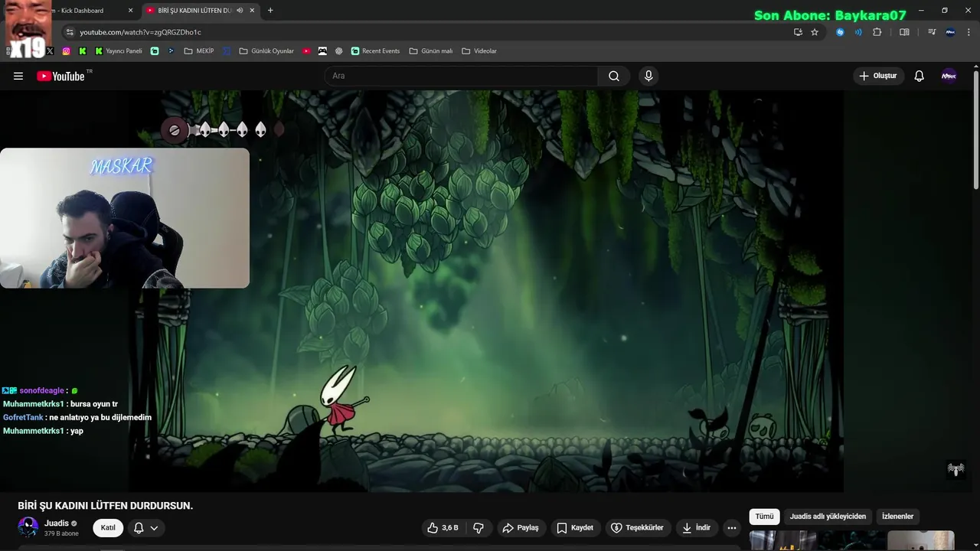The width and height of the screenshot is (980, 551).
Task: Open the Günün malı bookmarks folder
Action: [x=430, y=51]
